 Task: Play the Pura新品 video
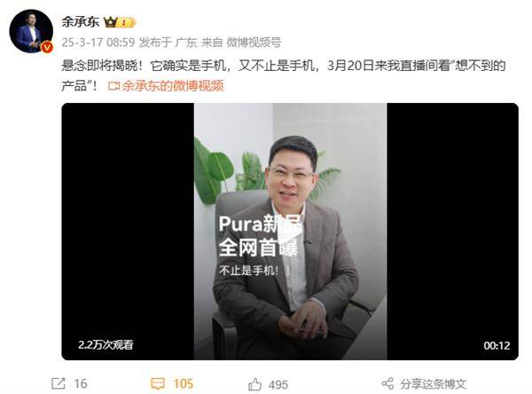point(290,232)
